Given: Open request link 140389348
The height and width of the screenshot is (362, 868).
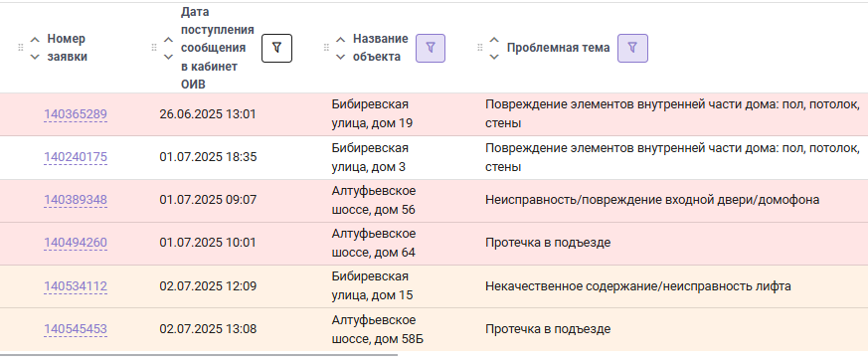Looking at the screenshot, I should [x=76, y=200].
